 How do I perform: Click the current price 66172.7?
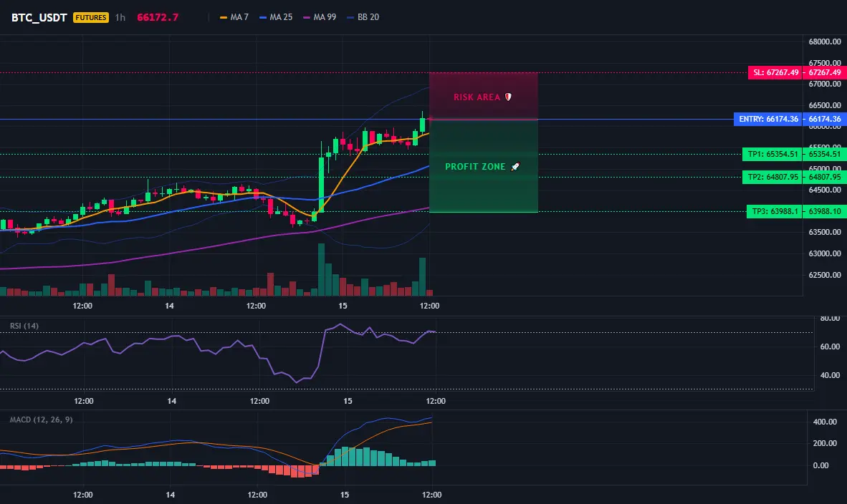157,17
